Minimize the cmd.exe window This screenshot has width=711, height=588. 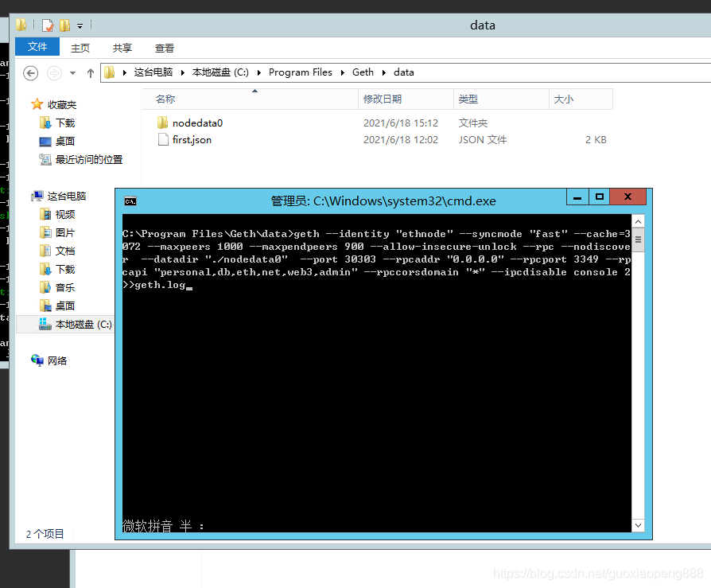577,197
